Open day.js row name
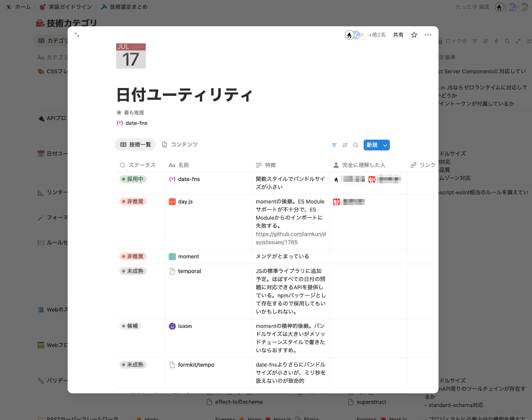This screenshot has height=420, width=532. [185, 202]
